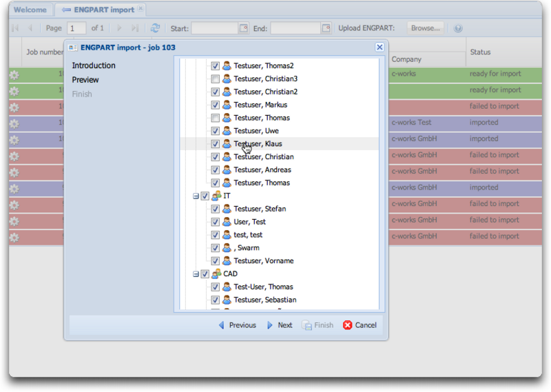Uncheck the Testuser, Klaus checkbox

point(216,144)
